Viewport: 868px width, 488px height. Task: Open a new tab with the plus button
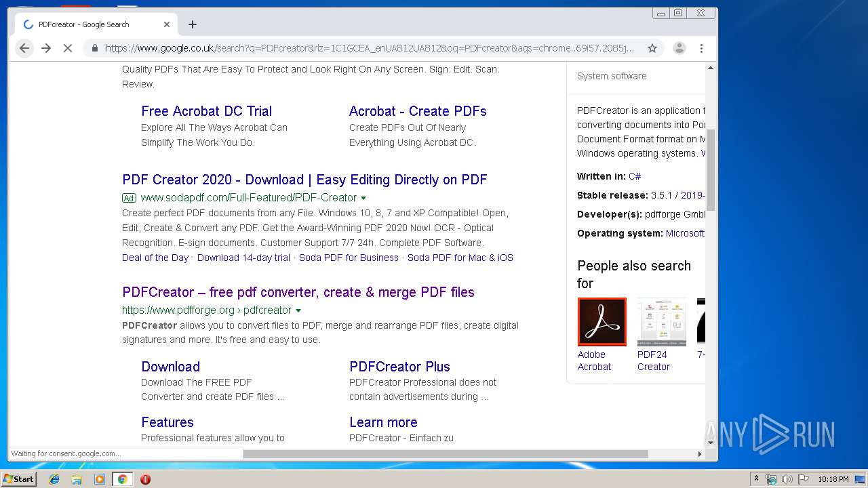[193, 24]
